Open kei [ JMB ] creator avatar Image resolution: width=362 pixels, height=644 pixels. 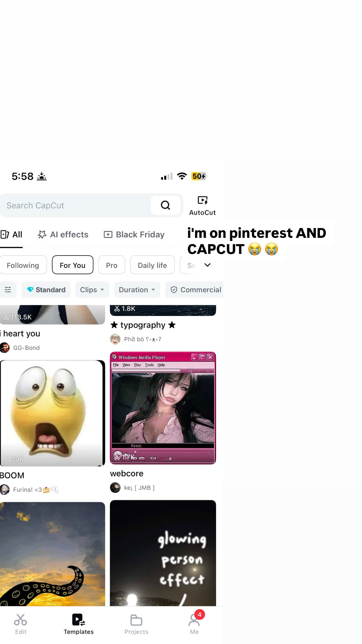(115, 488)
